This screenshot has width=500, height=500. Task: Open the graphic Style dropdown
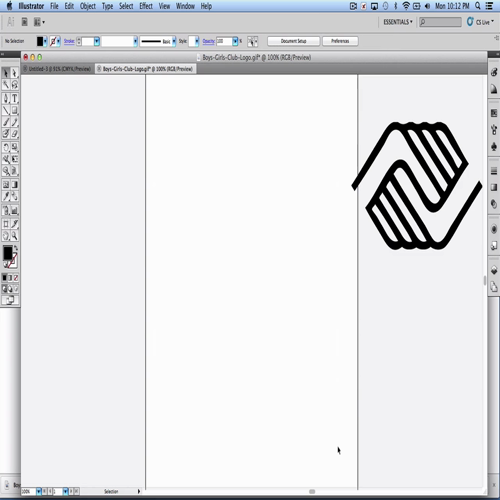coord(197,41)
